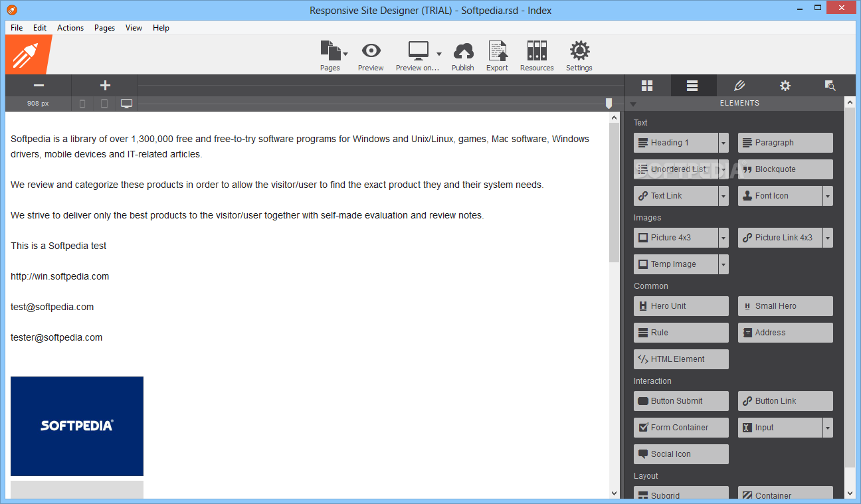Add a Heading 1 element
Viewport: 861px width, 504px height.
676,143
